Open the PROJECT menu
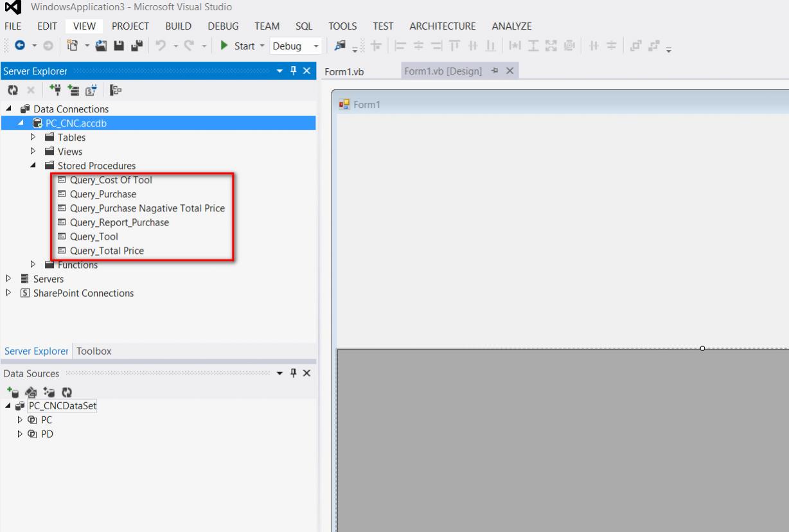The width and height of the screenshot is (789, 532). tap(130, 26)
